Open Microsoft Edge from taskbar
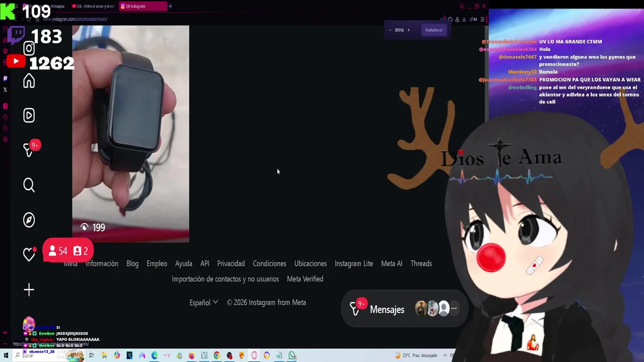Viewport: 644px width, 362px height. pyautogui.click(x=154, y=355)
